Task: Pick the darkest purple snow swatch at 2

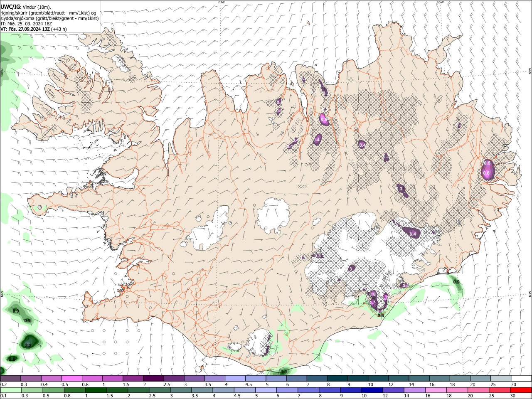Action: [x=153, y=379]
